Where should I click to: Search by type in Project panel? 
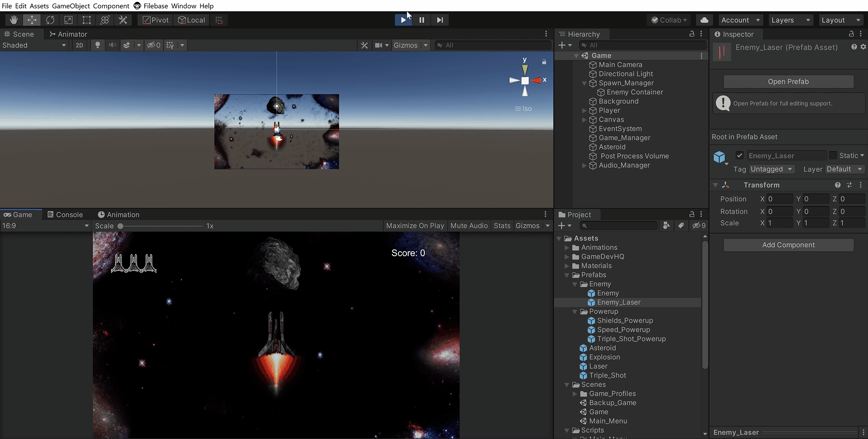tap(666, 225)
